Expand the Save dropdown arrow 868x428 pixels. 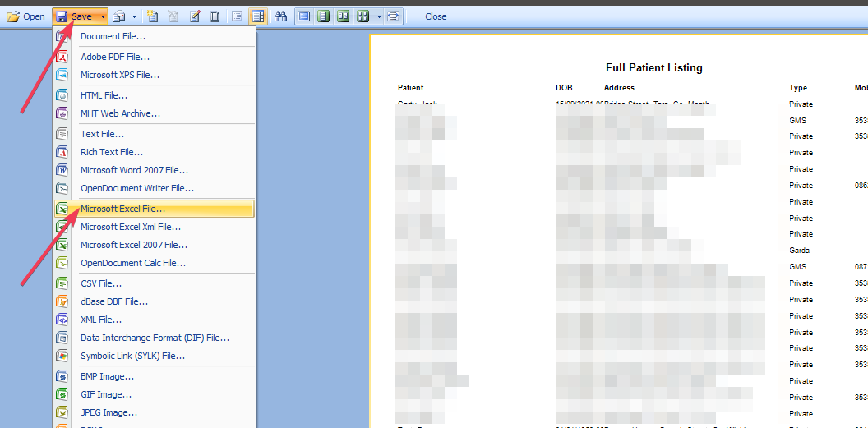point(102,16)
